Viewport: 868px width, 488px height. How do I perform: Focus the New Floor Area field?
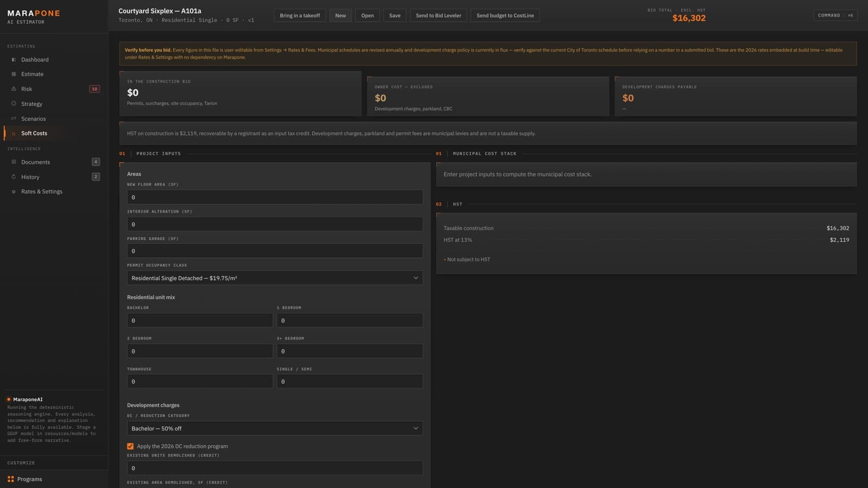coord(275,197)
